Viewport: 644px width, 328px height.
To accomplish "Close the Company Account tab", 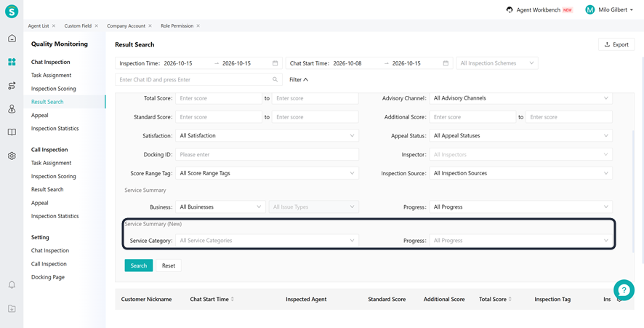I will click(x=150, y=25).
